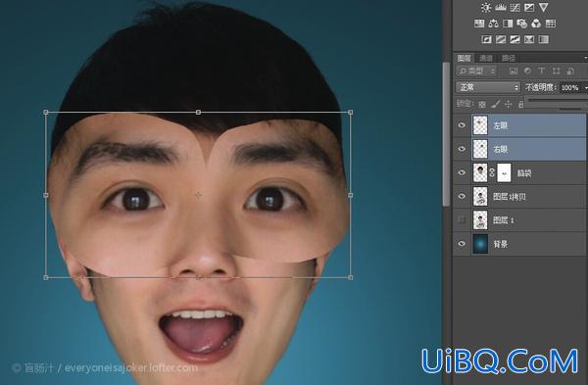Select the 图层 1 拷贝 layer
The width and height of the screenshot is (588, 385).
point(529,197)
